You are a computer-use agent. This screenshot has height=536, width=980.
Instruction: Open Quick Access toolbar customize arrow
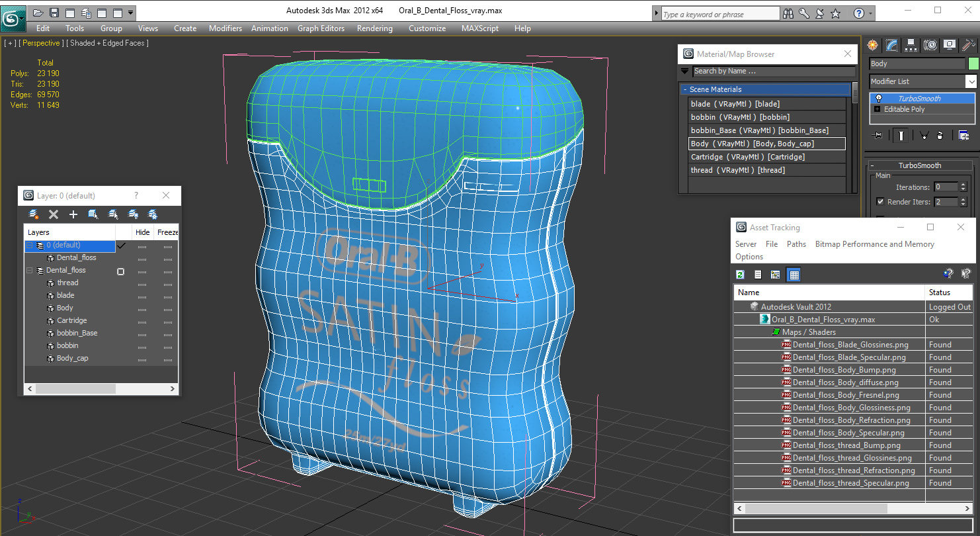[131, 13]
